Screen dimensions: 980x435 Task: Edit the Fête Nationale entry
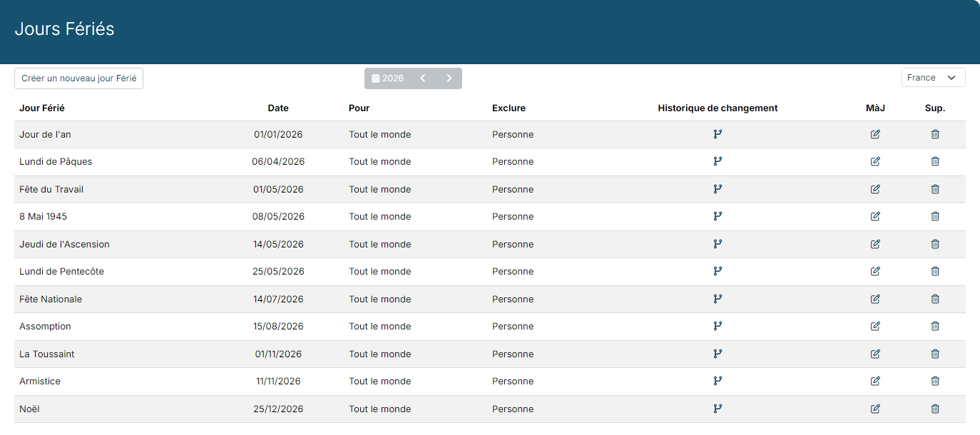(875, 299)
